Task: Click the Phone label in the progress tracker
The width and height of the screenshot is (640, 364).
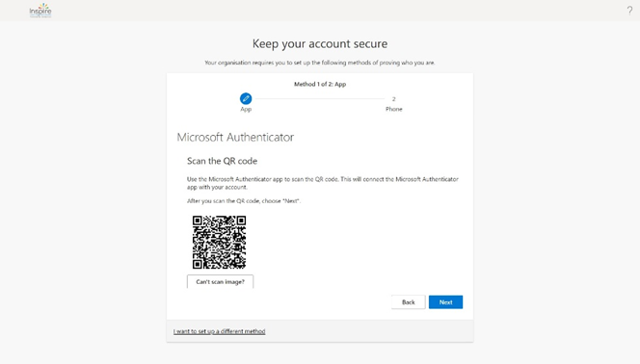Action: [394, 109]
